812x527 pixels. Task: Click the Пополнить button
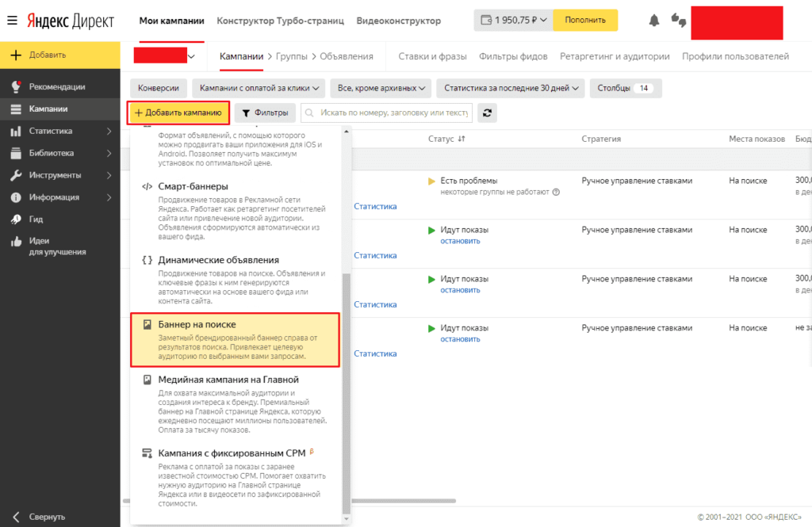click(585, 20)
